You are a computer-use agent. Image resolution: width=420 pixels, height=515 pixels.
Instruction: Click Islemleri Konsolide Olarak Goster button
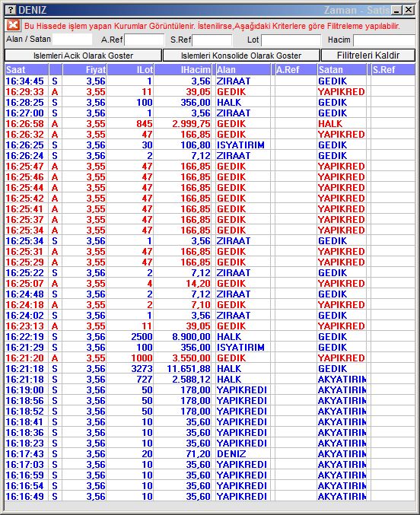click(241, 56)
